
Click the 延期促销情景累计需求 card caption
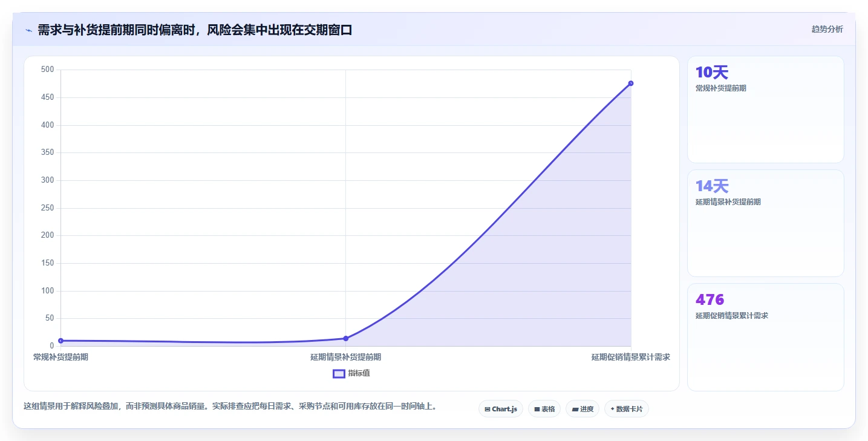(732, 316)
